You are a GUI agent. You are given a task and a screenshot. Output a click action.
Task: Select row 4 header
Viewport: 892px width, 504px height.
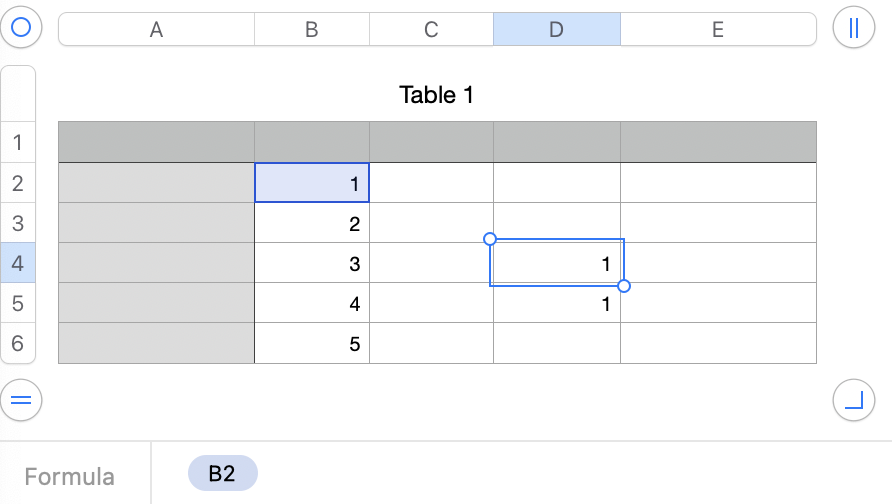pos(18,264)
